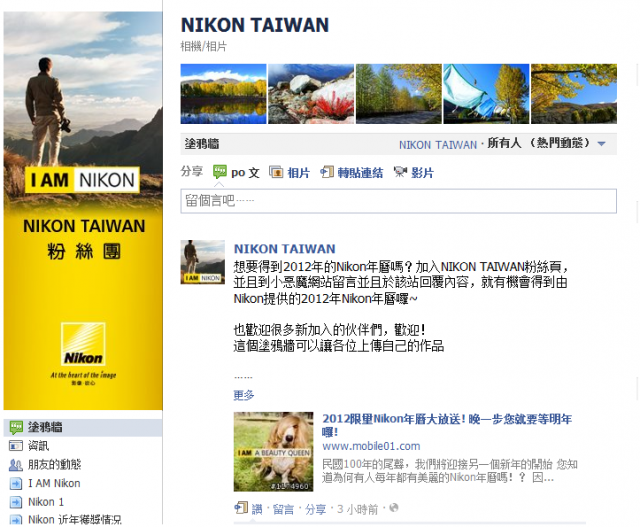Visit the www.mobile01.com link
The height and width of the screenshot is (527, 640).
(371, 446)
